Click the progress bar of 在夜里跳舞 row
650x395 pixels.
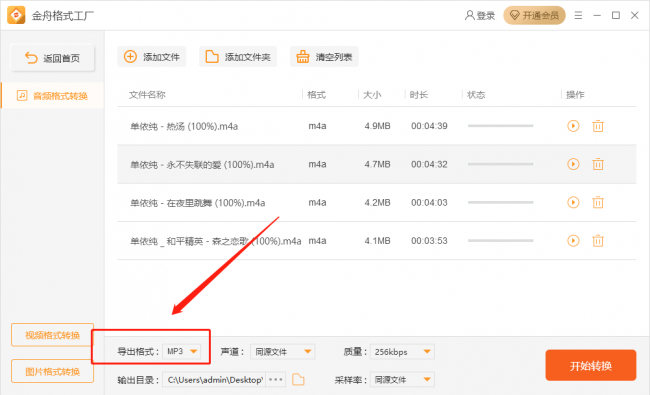click(x=500, y=202)
